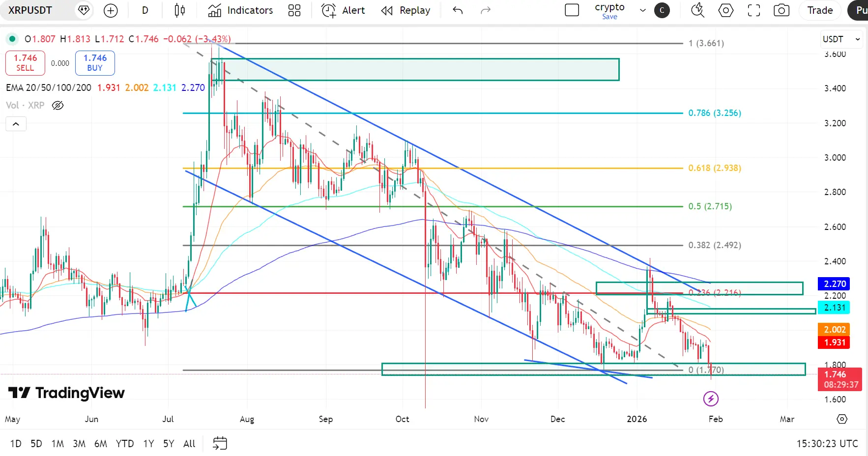Expand the layout options chevron
The height and width of the screenshot is (456, 868).
coord(643,10)
